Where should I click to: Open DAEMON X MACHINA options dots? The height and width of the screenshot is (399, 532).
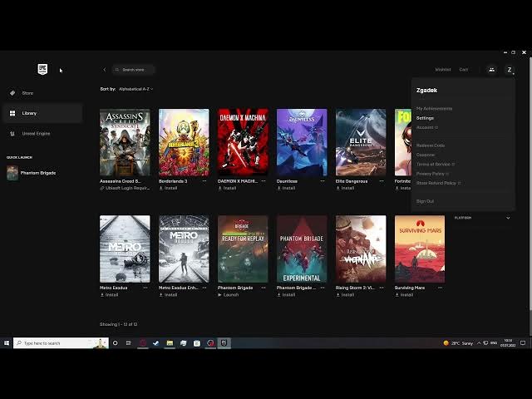coord(264,181)
